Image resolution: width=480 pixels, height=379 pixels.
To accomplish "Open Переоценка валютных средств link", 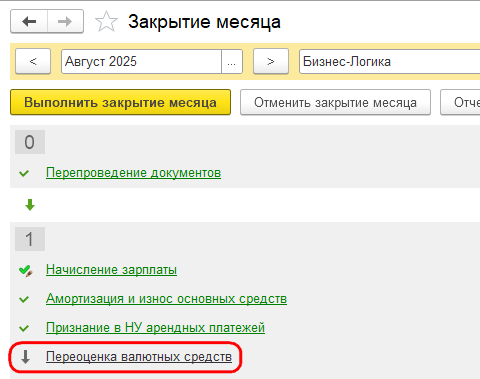I will [139, 357].
